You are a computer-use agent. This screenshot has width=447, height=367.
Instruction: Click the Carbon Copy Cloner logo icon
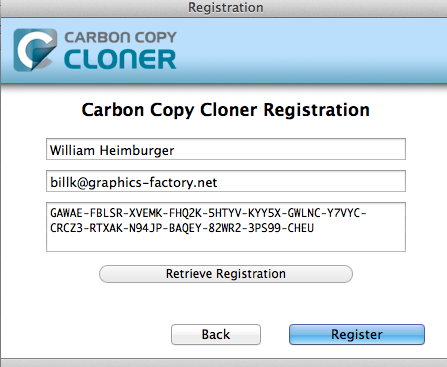point(35,50)
